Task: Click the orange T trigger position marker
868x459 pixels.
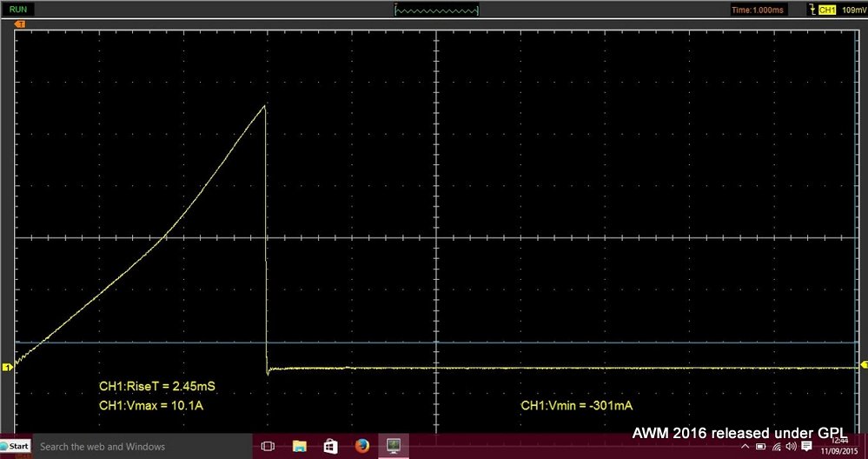Action: click(x=19, y=23)
